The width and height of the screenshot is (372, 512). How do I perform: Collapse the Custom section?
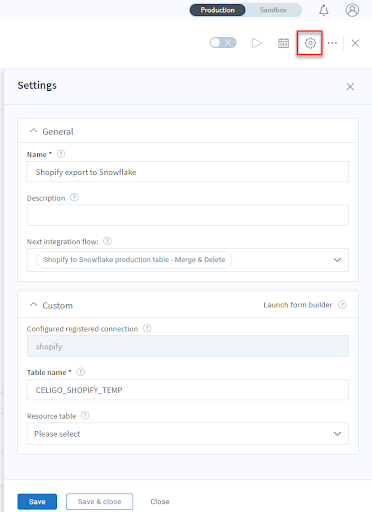33,305
